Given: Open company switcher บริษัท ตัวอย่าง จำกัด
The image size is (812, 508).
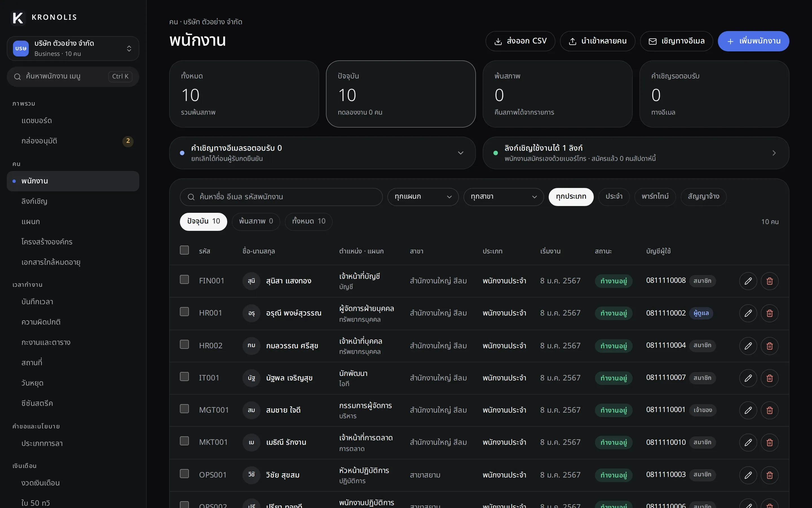Looking at the screenshot, I should pyautogui.click(x=73, y=49).
